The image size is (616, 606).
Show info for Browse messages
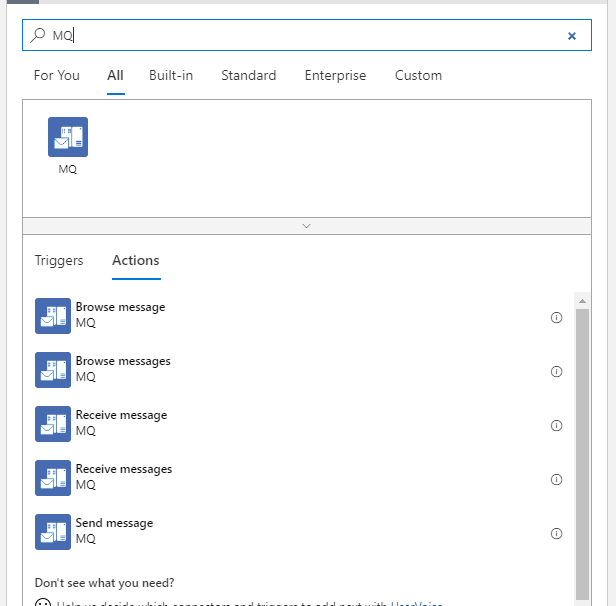(556, 372)
